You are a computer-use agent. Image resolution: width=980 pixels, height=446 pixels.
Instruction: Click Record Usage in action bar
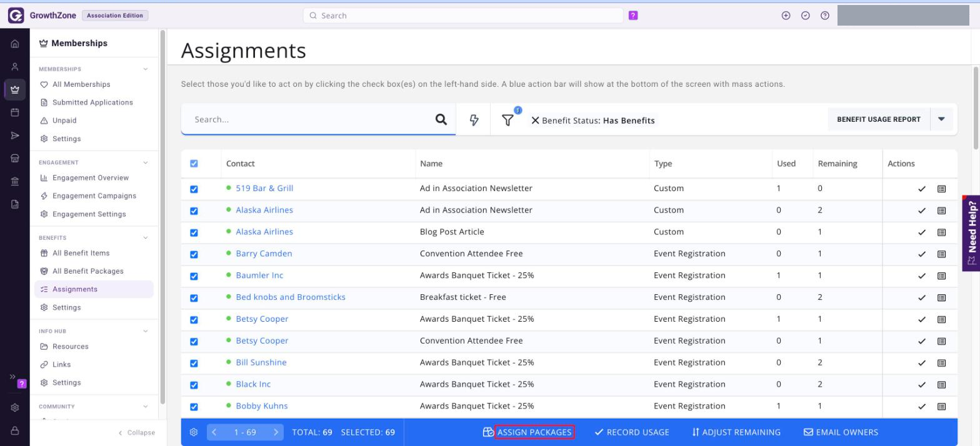point(632,432)
